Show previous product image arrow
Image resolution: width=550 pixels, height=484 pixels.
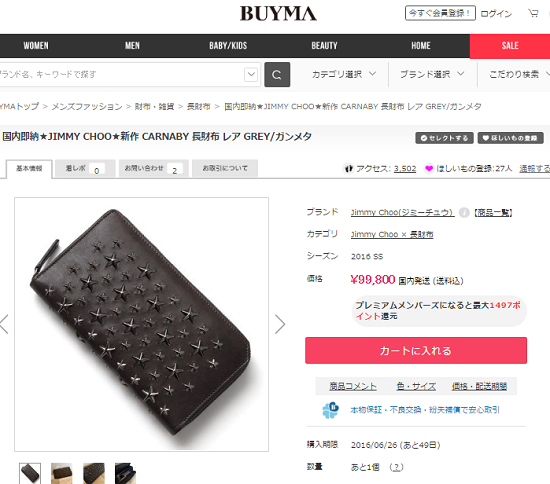click(4, 324)
